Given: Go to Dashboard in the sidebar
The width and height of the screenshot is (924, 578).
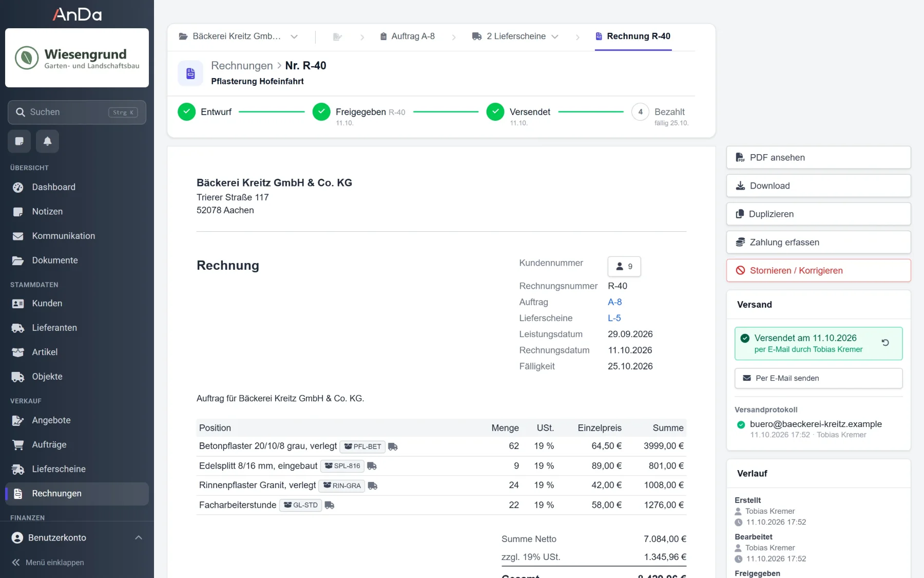Looking at the screenshot, I should (77, 187).
